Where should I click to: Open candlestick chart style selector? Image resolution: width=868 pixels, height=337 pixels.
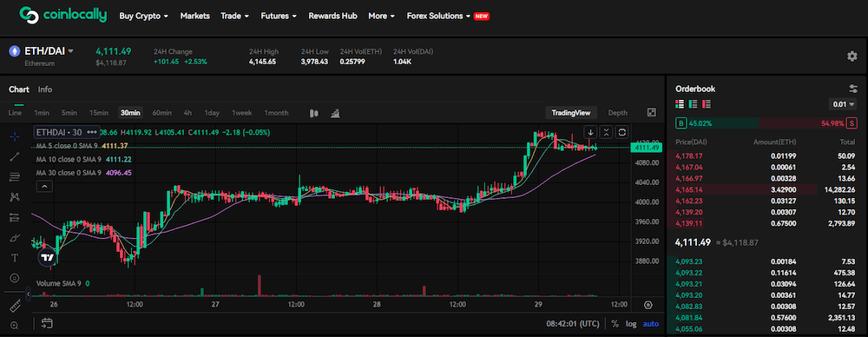314,113
